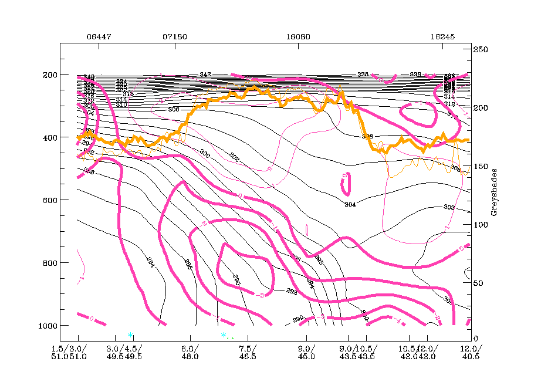The image size is (541, 392).
Task: Select the 292 contour label
Action: pos(292,290)
